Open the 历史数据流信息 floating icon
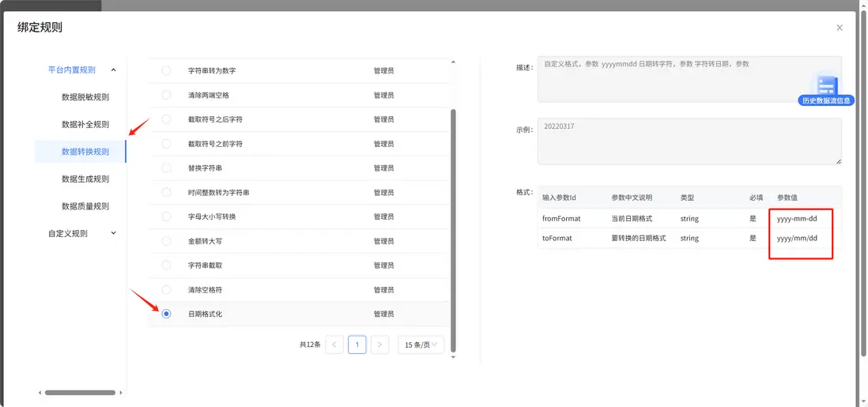Screen dimensions: 868x407 pyautogui.click(x=826, y=90)
